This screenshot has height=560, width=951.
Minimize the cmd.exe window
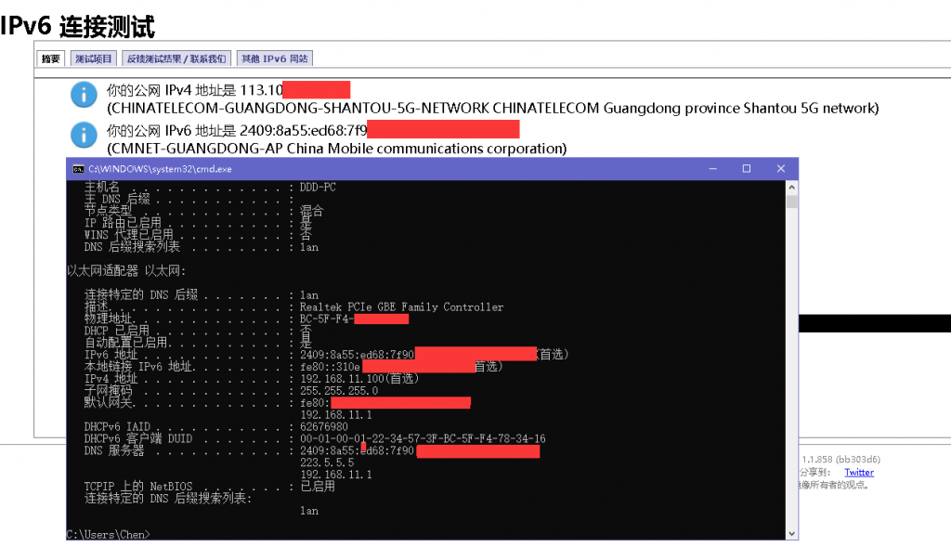tap(713, 169)
